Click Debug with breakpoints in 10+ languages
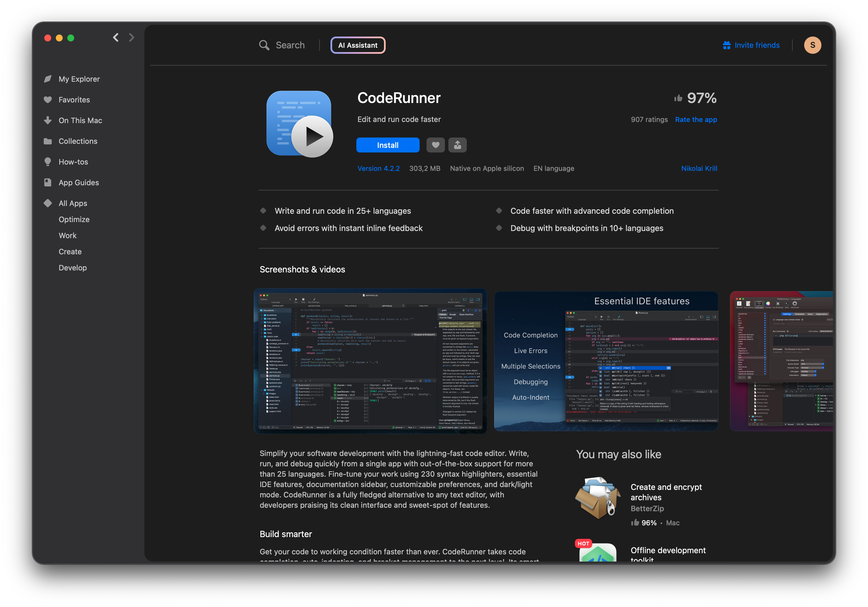 pos(587,228)
